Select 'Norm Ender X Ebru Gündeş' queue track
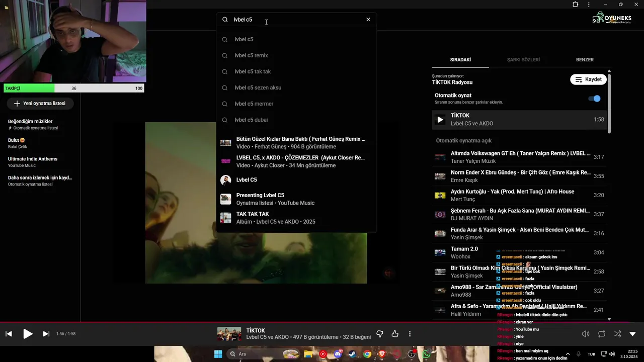Screen dimensions: 644x362 (x=519, y=176)
